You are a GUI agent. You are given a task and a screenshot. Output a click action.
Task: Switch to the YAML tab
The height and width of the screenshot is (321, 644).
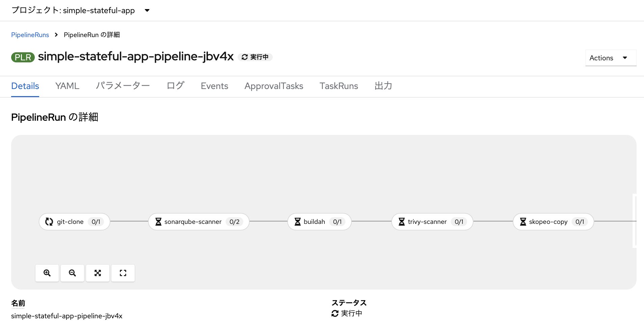coord(67,86)
